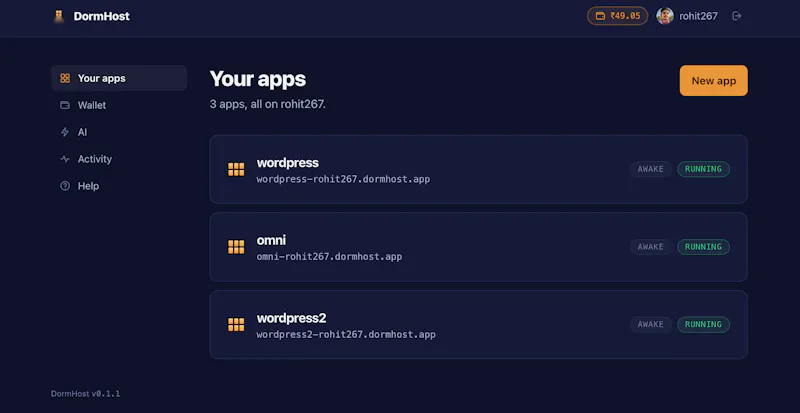Screen dimensions: 800x413
Task: Open the ₹49.05 wallet balance pill
Action: pyautogui.click(x=617, y=16)
